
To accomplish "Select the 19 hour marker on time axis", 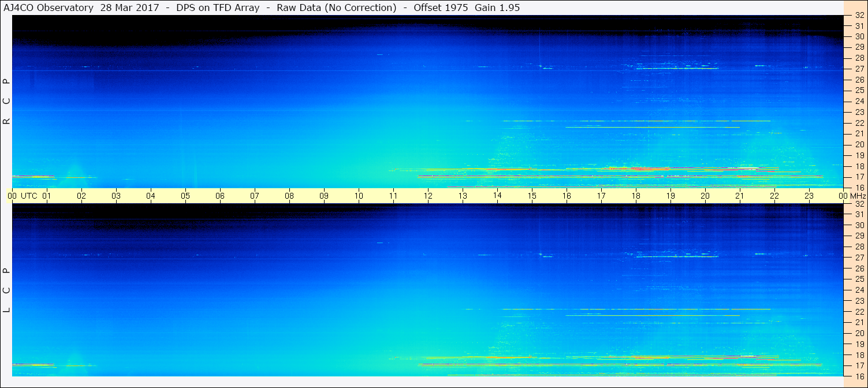I will [670, 196].
